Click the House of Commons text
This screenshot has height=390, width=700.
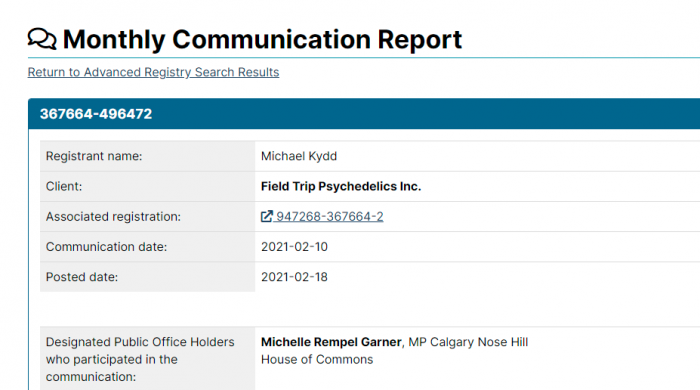(x=317, y=360)
